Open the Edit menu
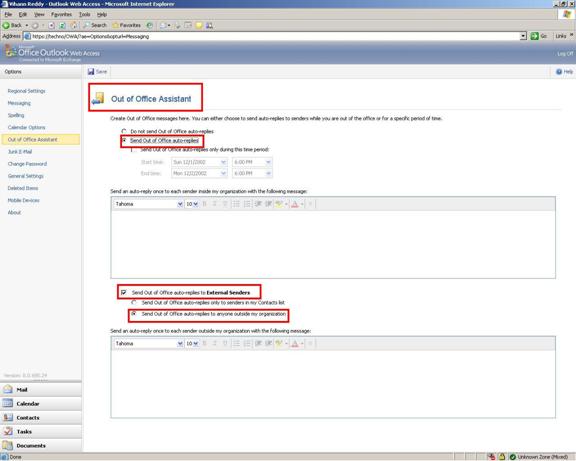The image size is (576, 461). coord(23,14)
